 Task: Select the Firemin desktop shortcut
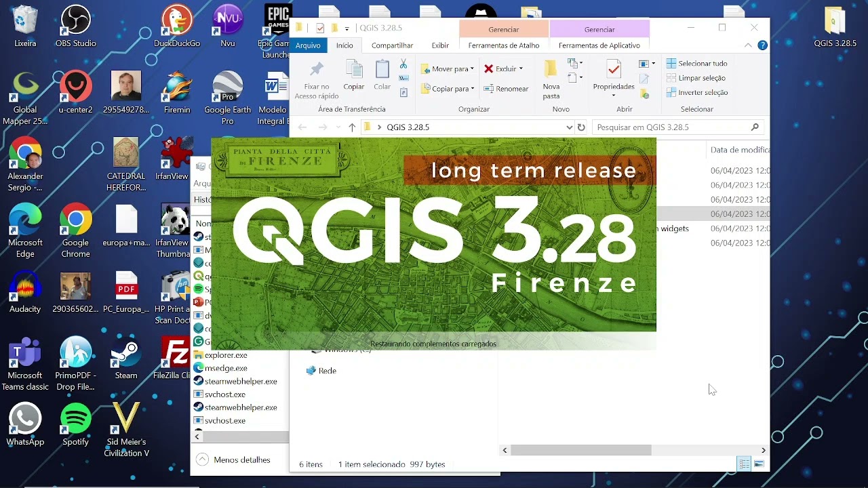coord(177,93)
